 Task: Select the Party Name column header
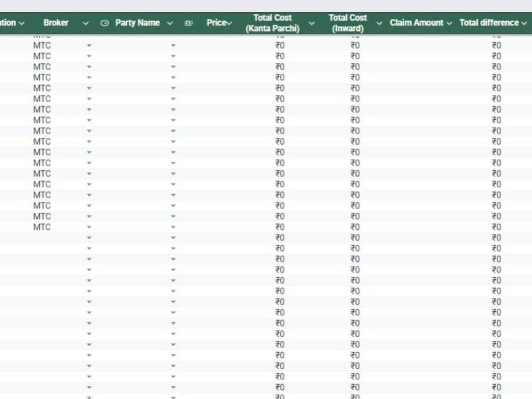coord(137,23)
